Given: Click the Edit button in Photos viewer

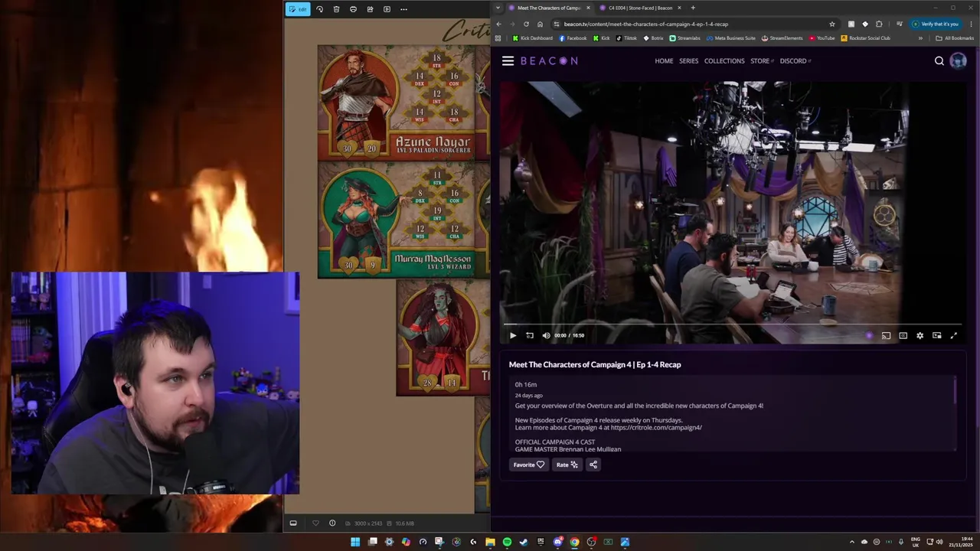Looking at the screenshot, I should [x=298, y=9].
